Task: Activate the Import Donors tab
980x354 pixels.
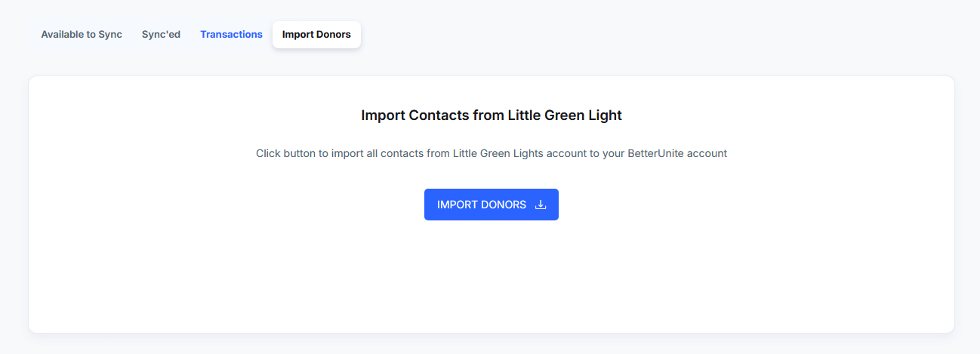Action: pyautogui.click(x=316, y=35)
